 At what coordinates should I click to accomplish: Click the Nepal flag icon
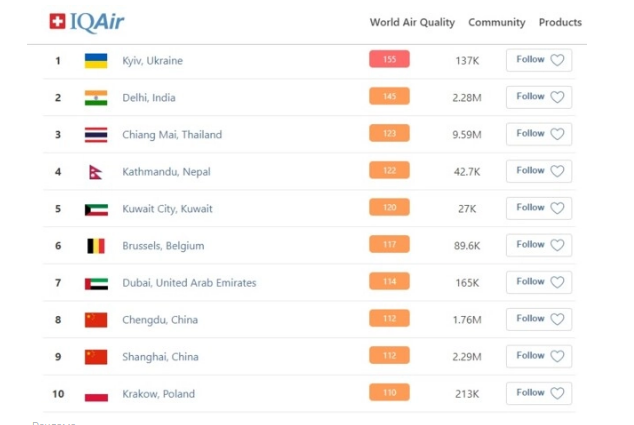tap(96, 172)
